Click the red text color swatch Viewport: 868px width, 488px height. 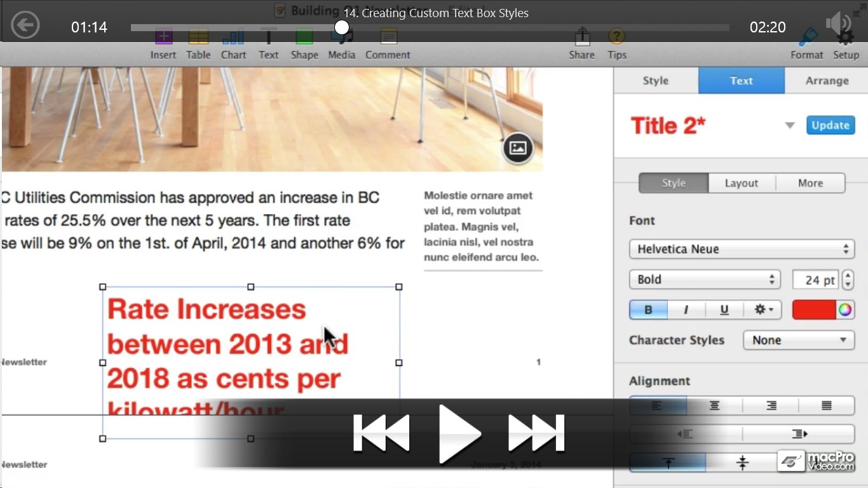point(814,310)
